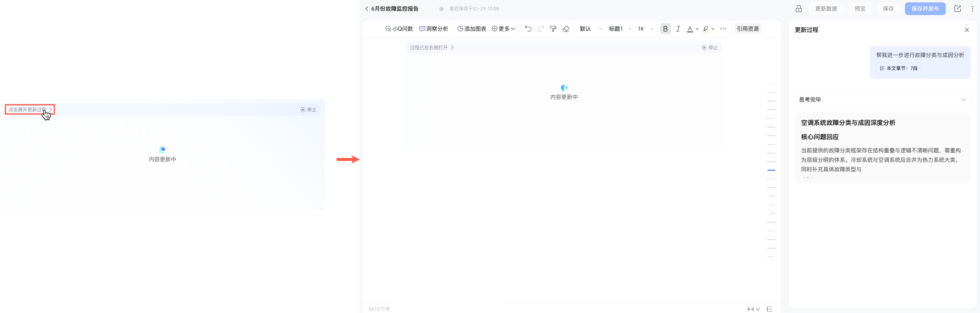The image size is (980, 313).
Task: Toggle italic formatting on
Action: (678, 29)
